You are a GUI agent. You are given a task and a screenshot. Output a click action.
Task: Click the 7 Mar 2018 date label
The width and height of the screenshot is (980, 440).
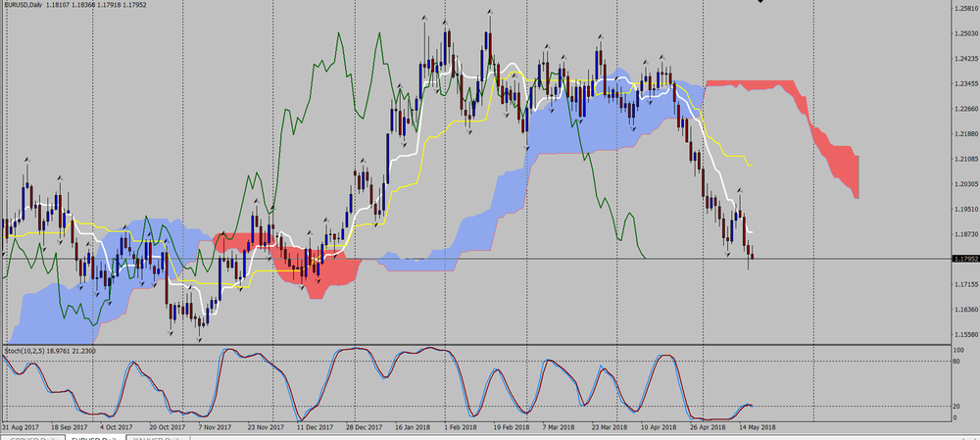[x=559, y=427]
